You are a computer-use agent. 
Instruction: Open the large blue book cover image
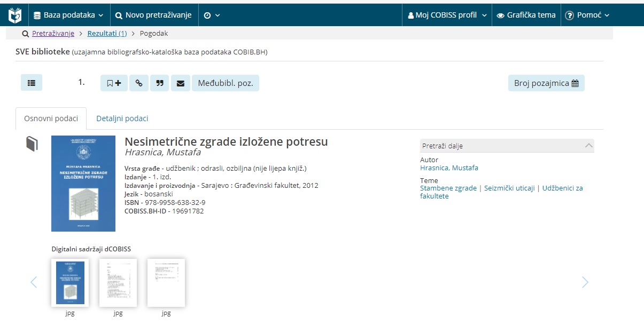point(83,184)
